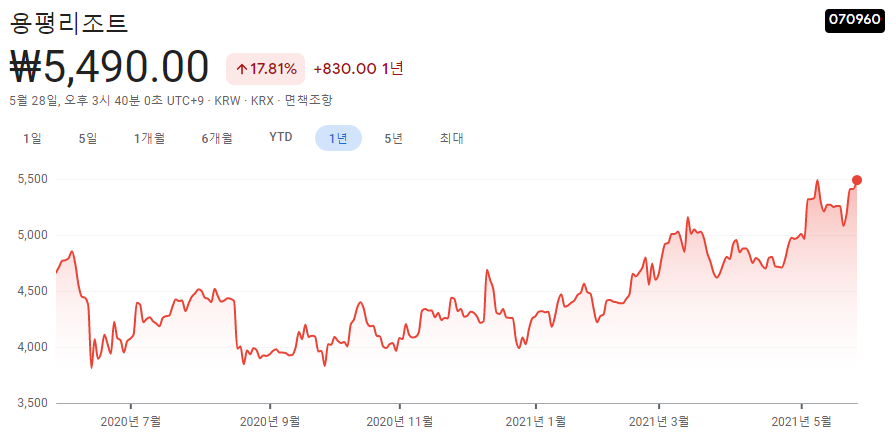Select the 5일 time range tab
The height and width of the screenshot is (445, 895).
88,138
